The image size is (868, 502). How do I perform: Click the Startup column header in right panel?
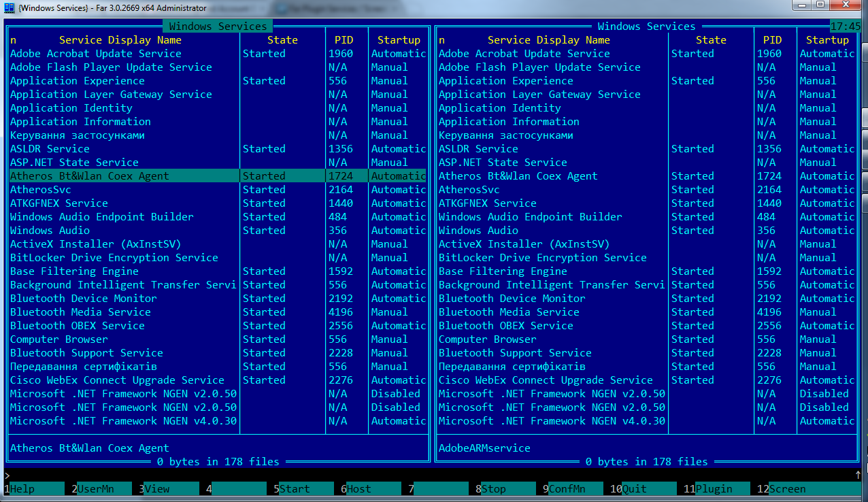(x=827, y=40)
